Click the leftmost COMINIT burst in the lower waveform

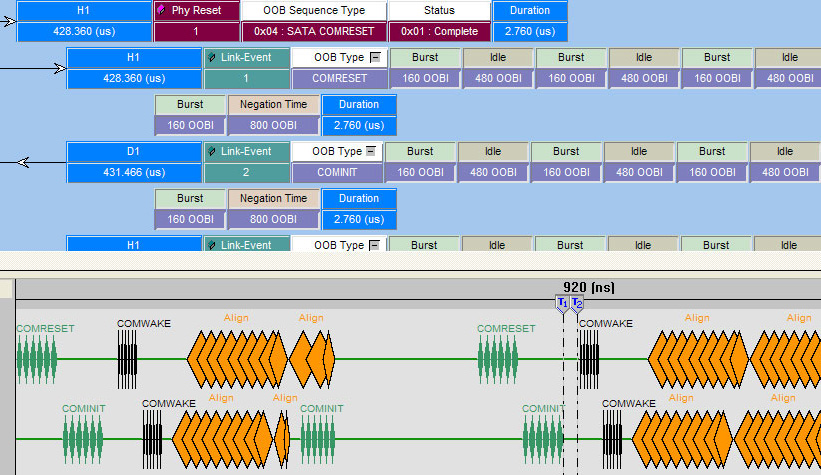click(x=83, y=439)
